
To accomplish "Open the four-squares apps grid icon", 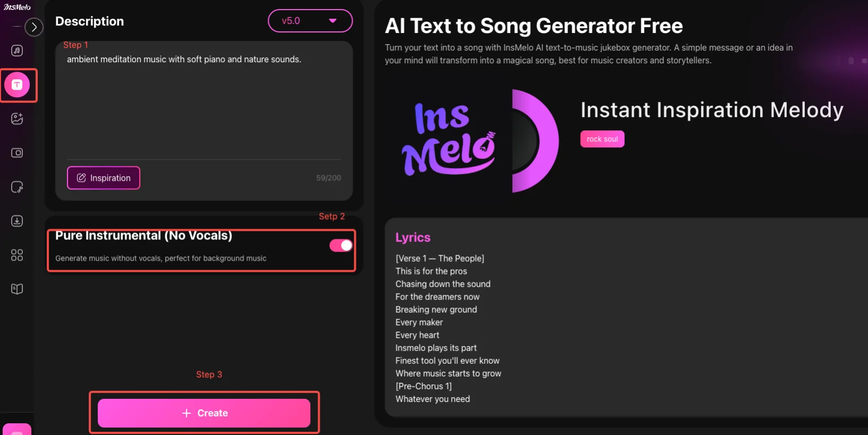I will [x=17, y=255].
